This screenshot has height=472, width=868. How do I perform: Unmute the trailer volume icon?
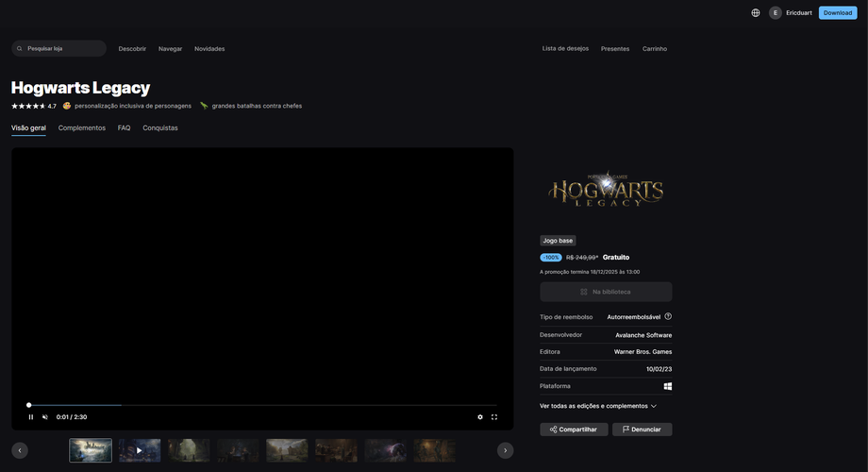pos(45,417)
